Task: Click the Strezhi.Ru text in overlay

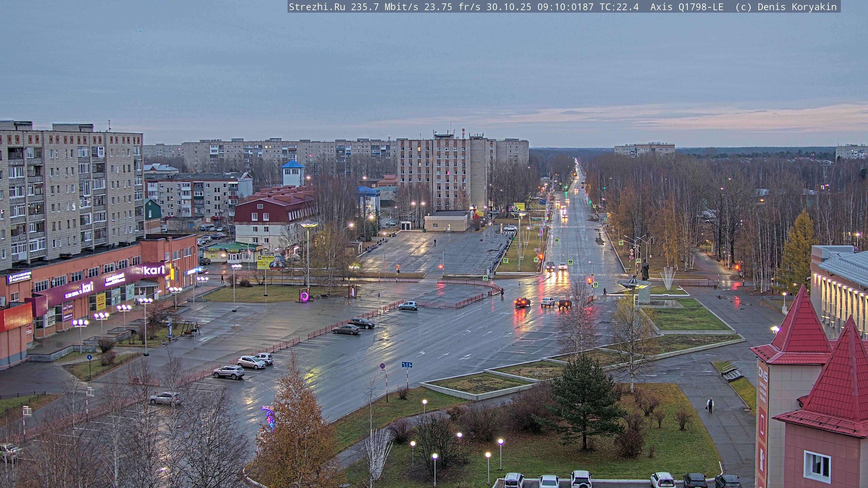Action: [x=317, y=7]
